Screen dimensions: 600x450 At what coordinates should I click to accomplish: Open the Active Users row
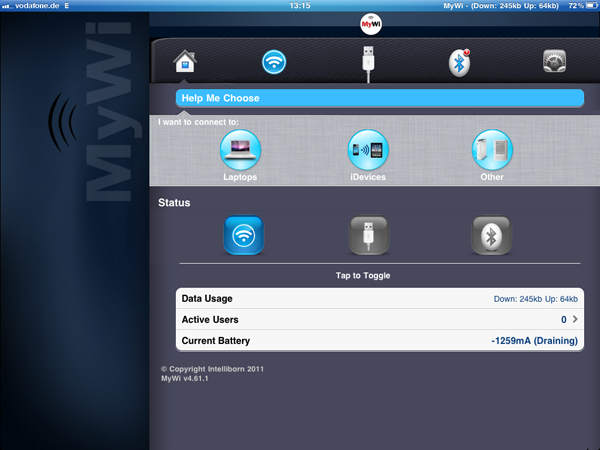tap(380, 320)
